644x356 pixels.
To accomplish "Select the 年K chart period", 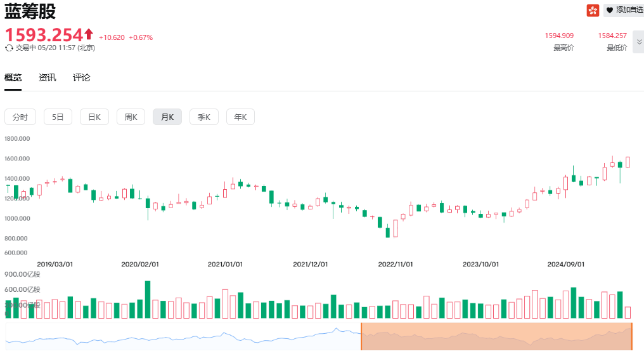I will click(x=240, y=117).
